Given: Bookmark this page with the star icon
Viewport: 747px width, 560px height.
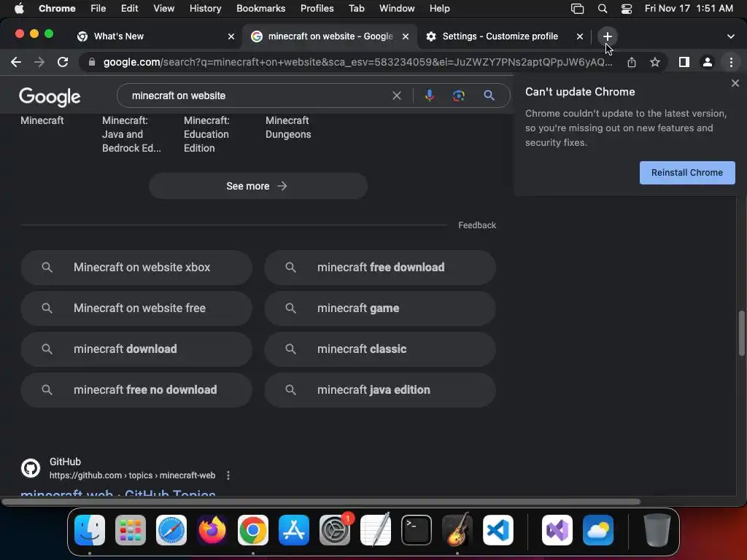Looking at the screenshot, I should pos(655,62).
